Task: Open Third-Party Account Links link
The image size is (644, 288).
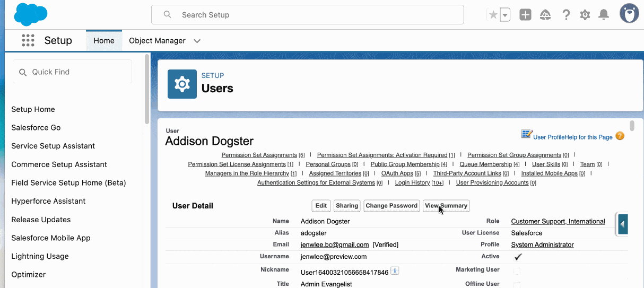Action: coord(467,173)
